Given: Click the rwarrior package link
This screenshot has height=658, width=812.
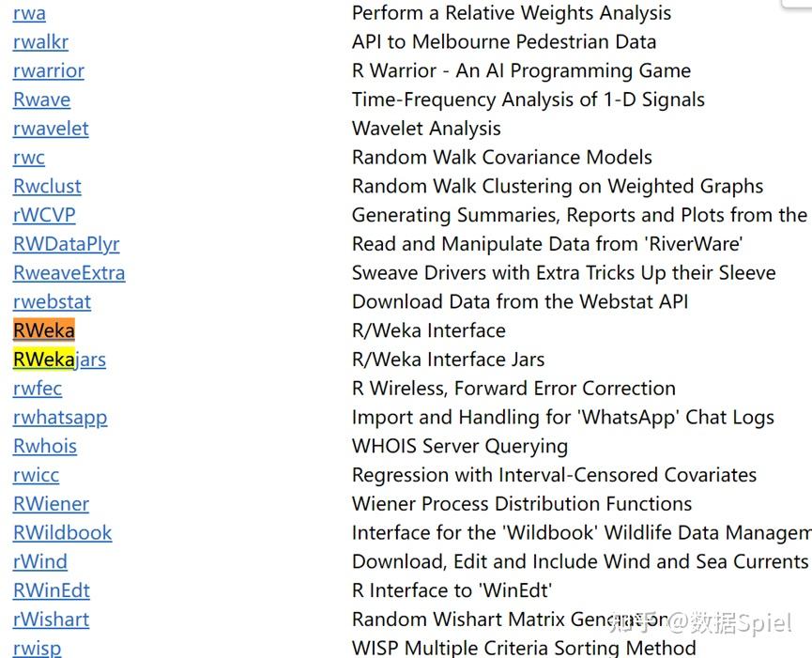Looking at the screenshot, I should tap(49, 71).
